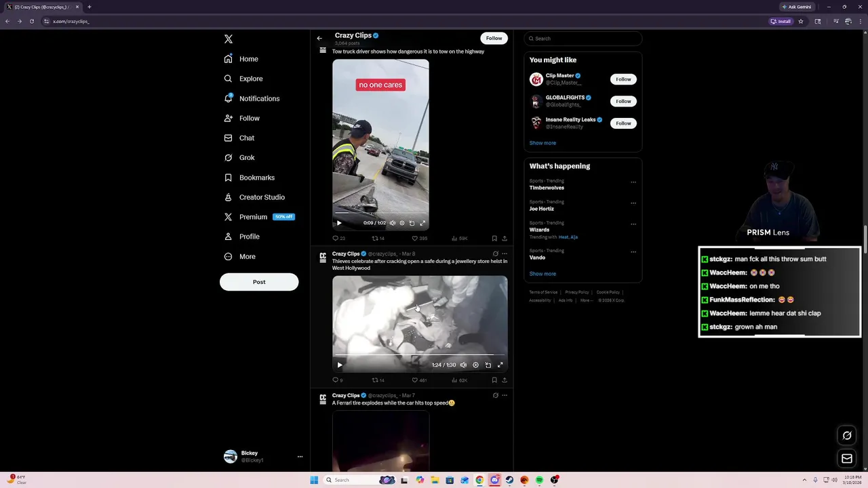This screenshot has height=488, width=868.
Task: View analytics of tow truck post
Action: [460, 239]
